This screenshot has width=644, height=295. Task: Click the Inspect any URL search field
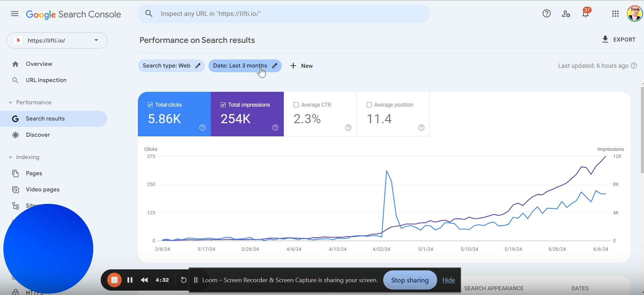coord(284,14)
